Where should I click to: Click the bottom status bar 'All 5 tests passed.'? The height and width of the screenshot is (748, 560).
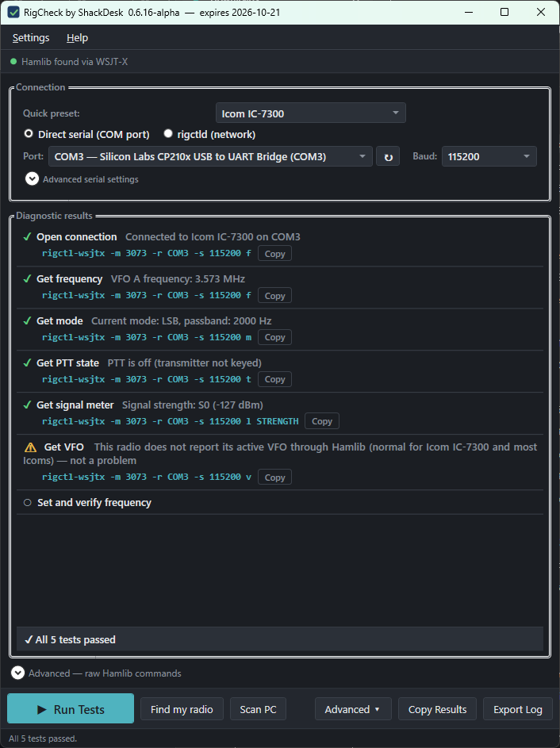point(43,738)
